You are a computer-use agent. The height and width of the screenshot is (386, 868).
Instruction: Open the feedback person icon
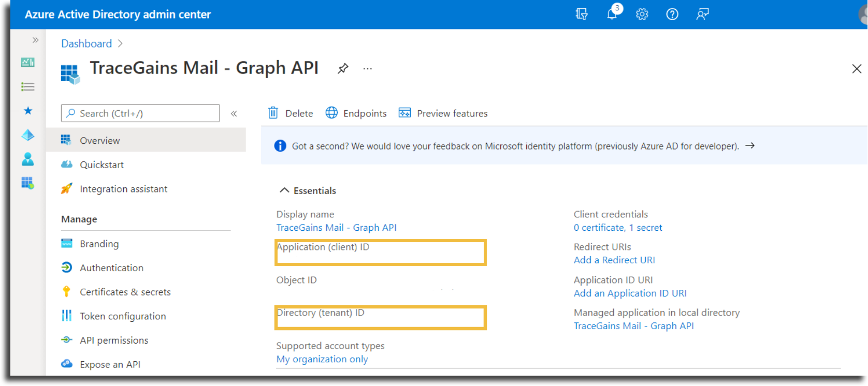(x=702, y=14)
